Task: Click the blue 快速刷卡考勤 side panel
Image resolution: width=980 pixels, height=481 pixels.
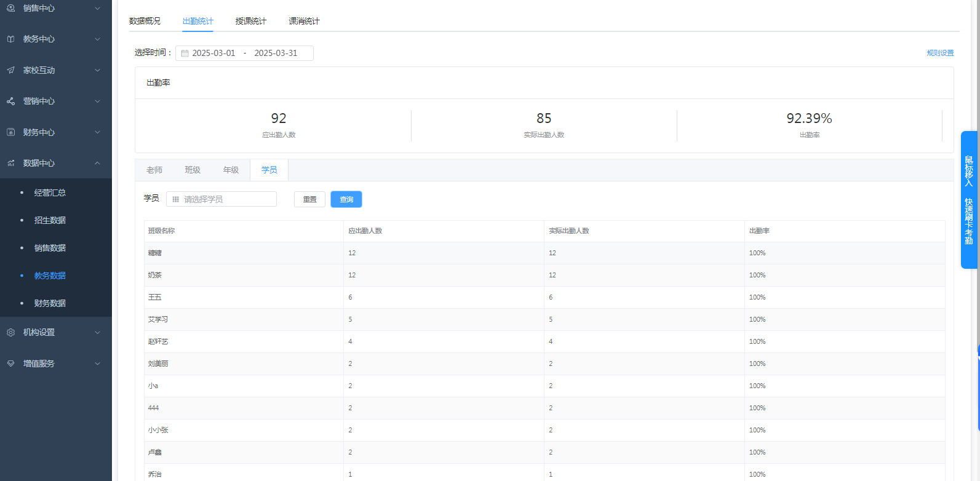Action: tap(969, 200)
